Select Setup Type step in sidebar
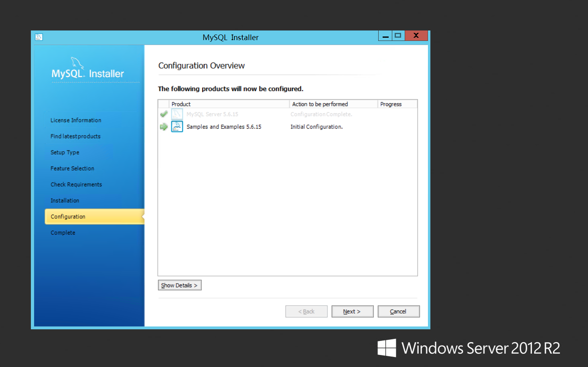The width and height of the screenshot is (588, 367). coord(65,152)
